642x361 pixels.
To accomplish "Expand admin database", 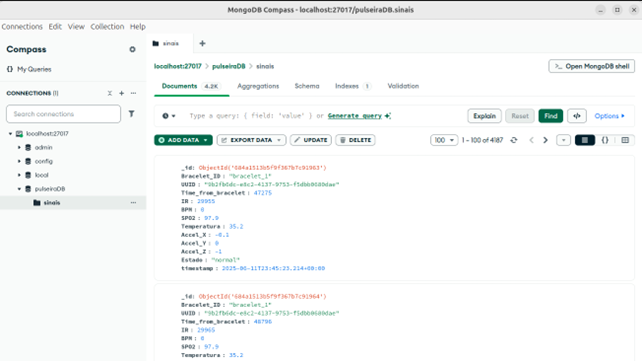I will (x=19, y=147).
